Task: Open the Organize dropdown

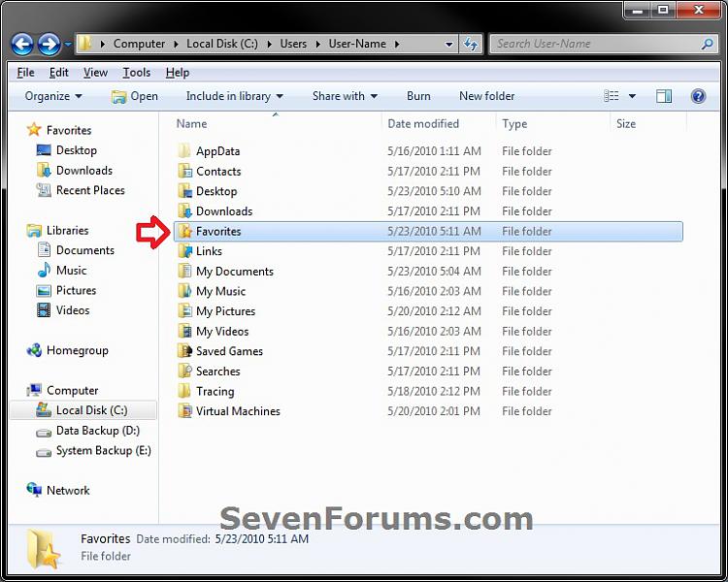Action: tap(53, 96)
